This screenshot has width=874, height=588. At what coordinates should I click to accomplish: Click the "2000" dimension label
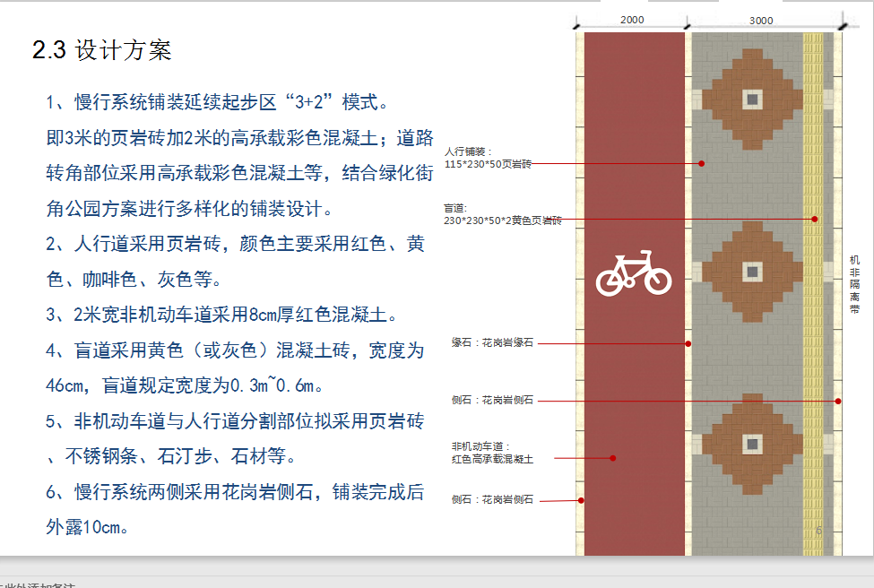[632, 20]
